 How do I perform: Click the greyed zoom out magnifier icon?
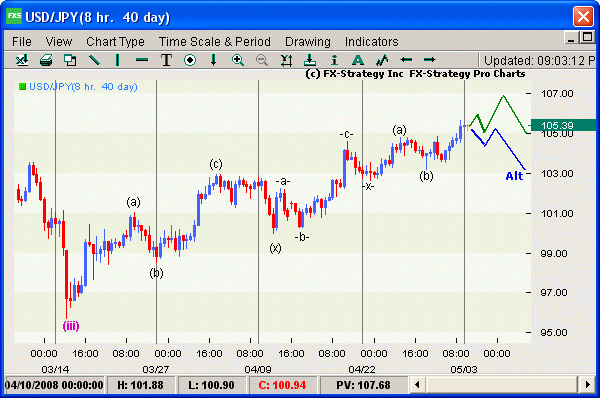pyautogui.click(x=262, y=60)
